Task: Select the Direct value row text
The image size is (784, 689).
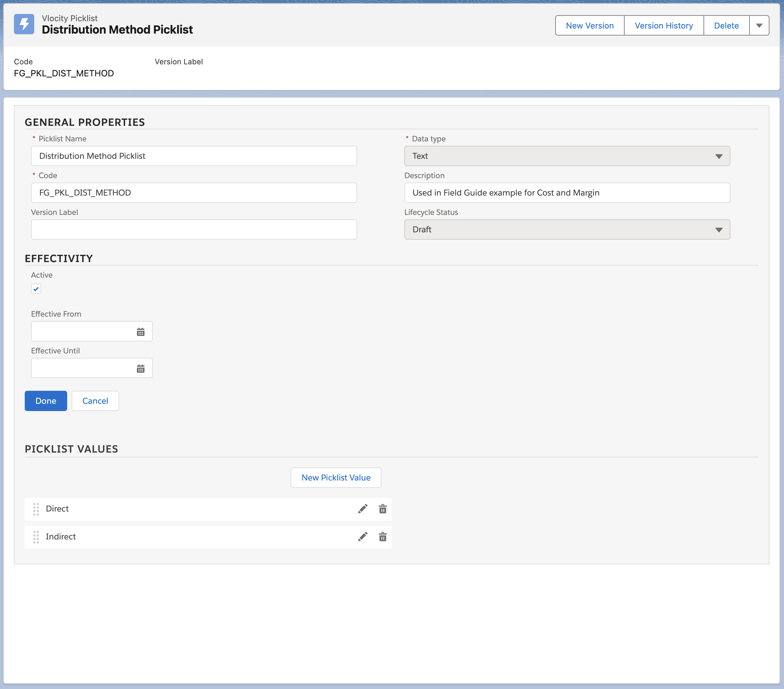Action: click(x=57, y=509)
